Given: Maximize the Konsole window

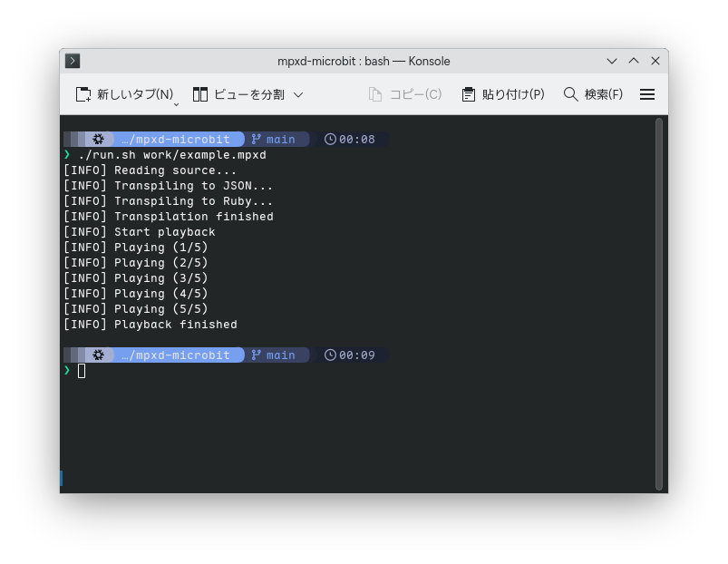Looking at the screenshot, I should tap(635, 61).
